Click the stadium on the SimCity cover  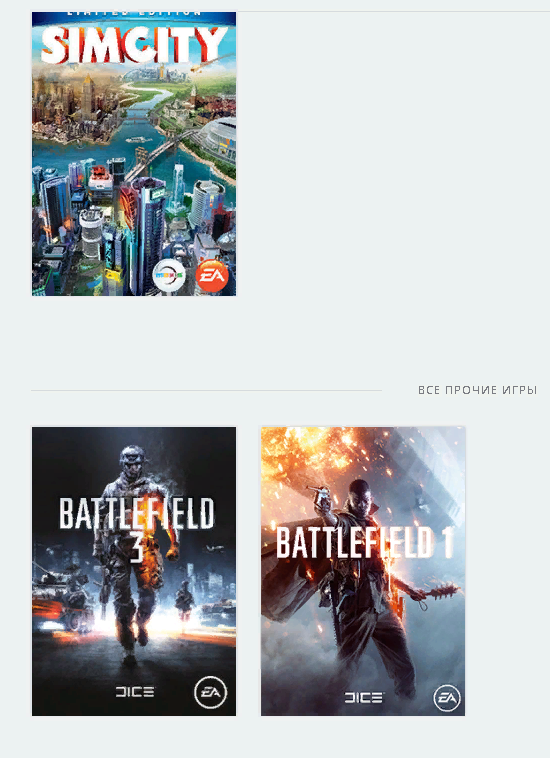(x=218, y=140)
